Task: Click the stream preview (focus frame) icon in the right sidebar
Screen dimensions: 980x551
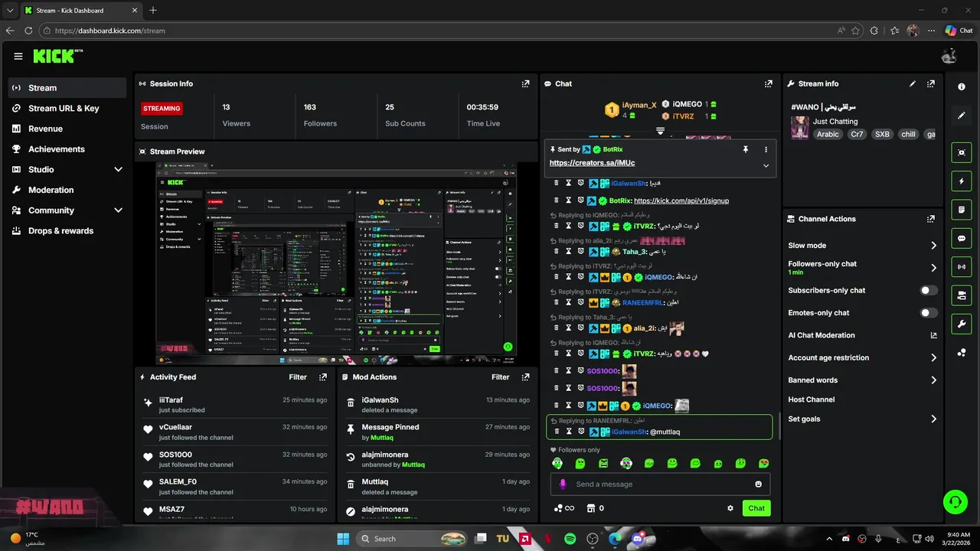Action: (x=962, y=152)
